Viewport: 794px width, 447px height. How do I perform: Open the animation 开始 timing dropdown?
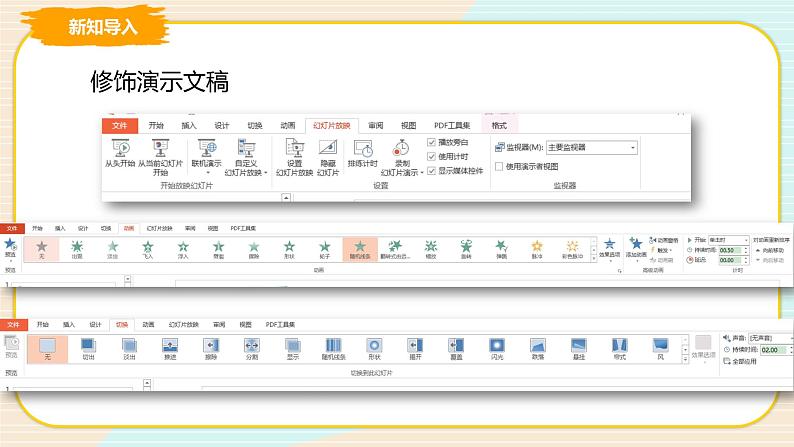tap(728, 239)
